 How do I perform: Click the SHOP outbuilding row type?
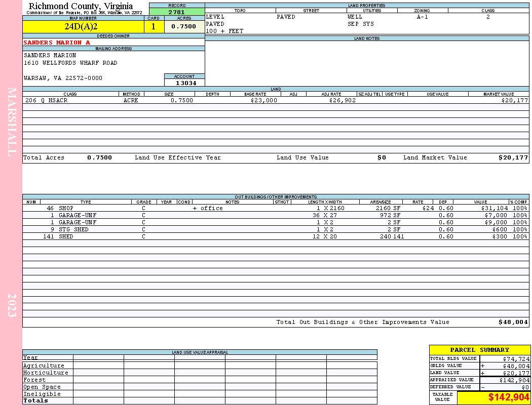pyautogui.click(x=66, y=208)
